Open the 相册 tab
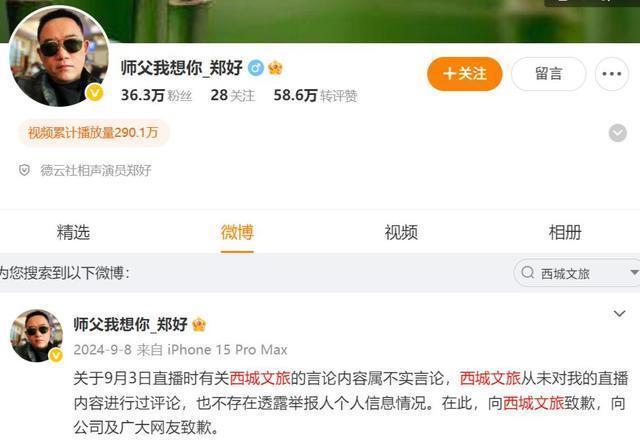640x440 pixels. pos(565,232)
